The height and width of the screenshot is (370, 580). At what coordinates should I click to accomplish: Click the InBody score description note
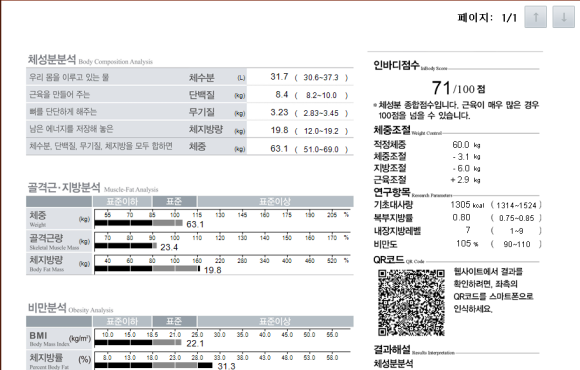456,110
